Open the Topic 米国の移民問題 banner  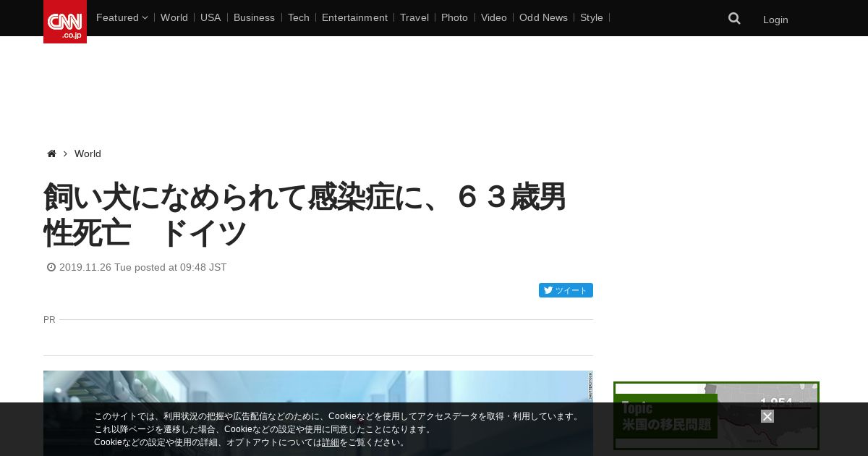click(x=716, y=416)
